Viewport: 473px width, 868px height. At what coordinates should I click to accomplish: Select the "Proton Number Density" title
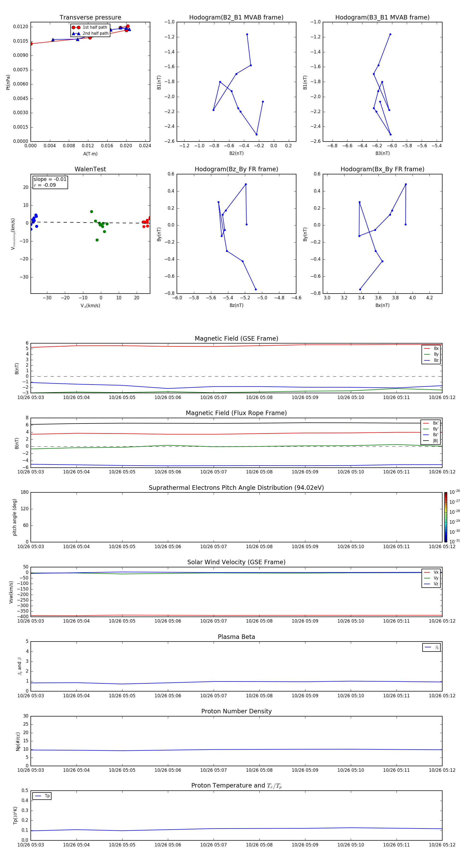tap(236, 711)
